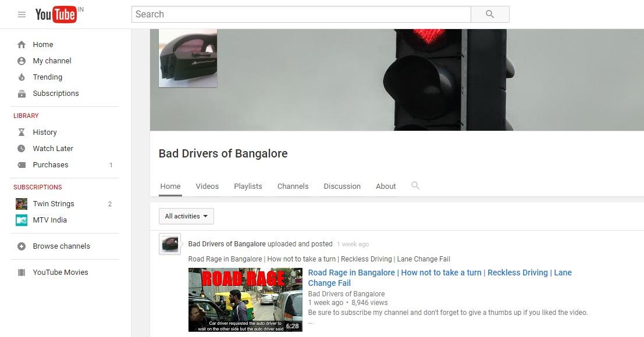Open the channel search magnifier icon
Screen dimensions: 644x337
coord(415,186)
